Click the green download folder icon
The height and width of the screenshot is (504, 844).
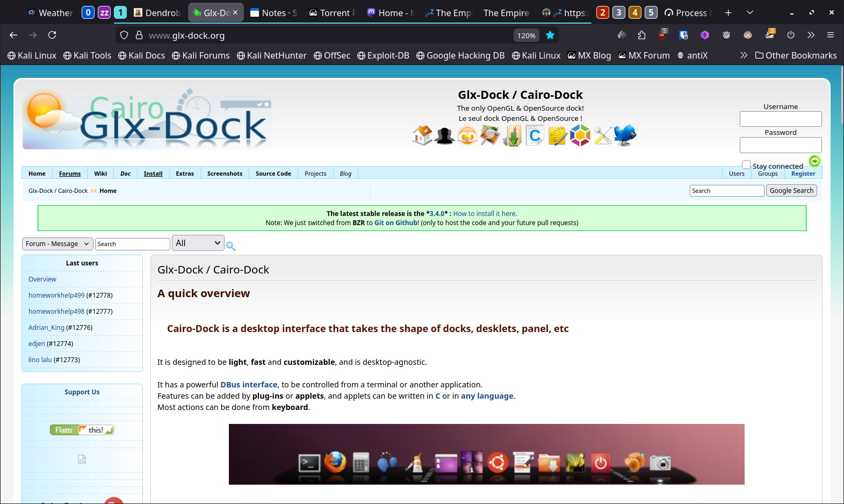pos(513,135)
